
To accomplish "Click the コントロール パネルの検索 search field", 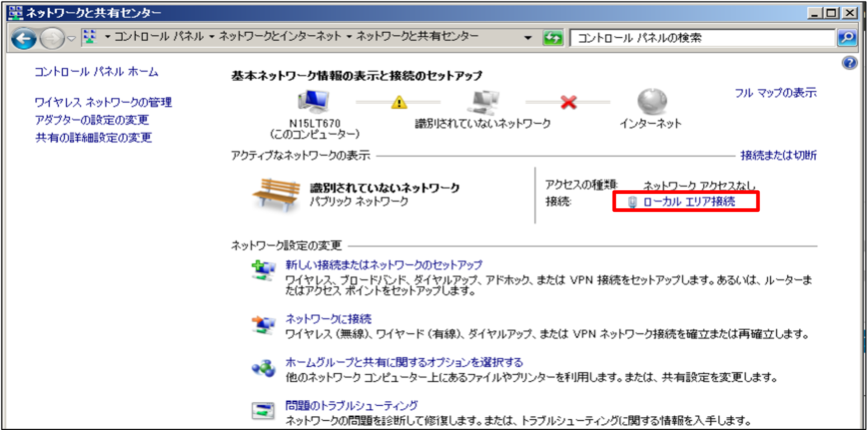I will point(700,38).
